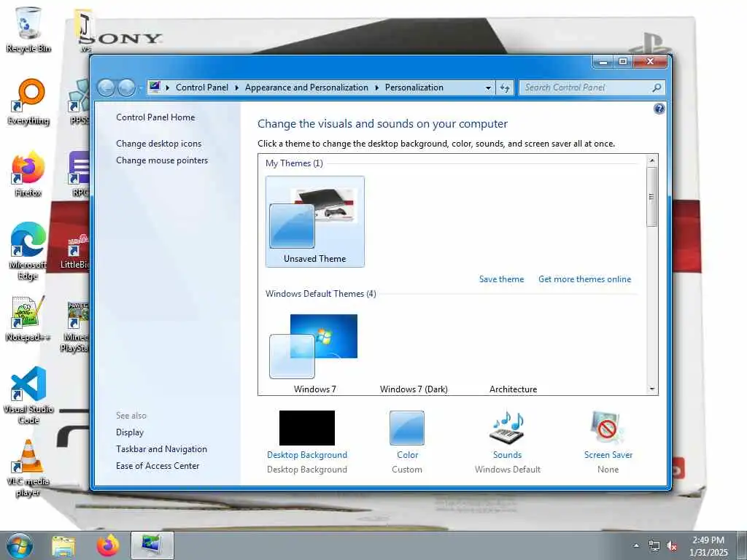The image size is (747, 560).
Task: Expand the arrow before Control Panel breadcrumb
Action: click(x=168, y=87)
